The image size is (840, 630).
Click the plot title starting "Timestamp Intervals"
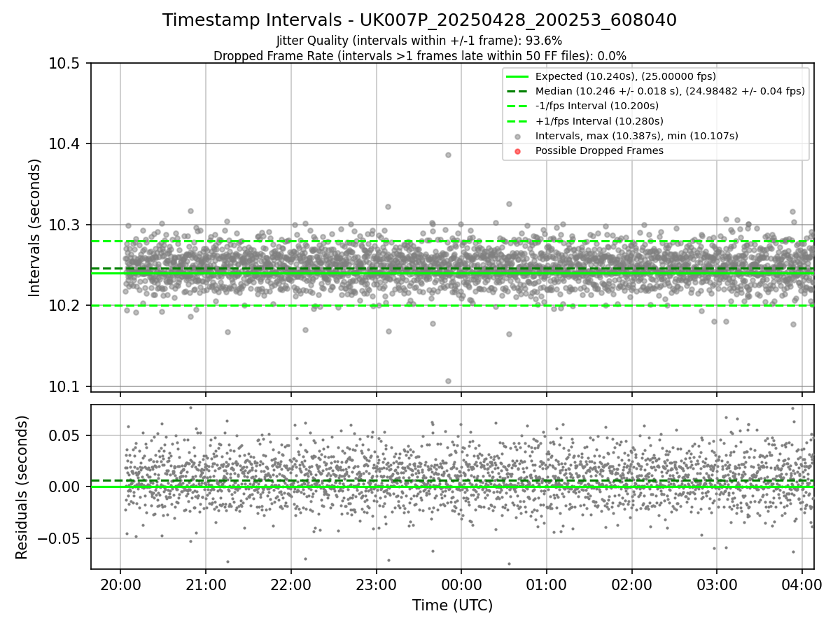pyautogui.click(x=419, y=20)
